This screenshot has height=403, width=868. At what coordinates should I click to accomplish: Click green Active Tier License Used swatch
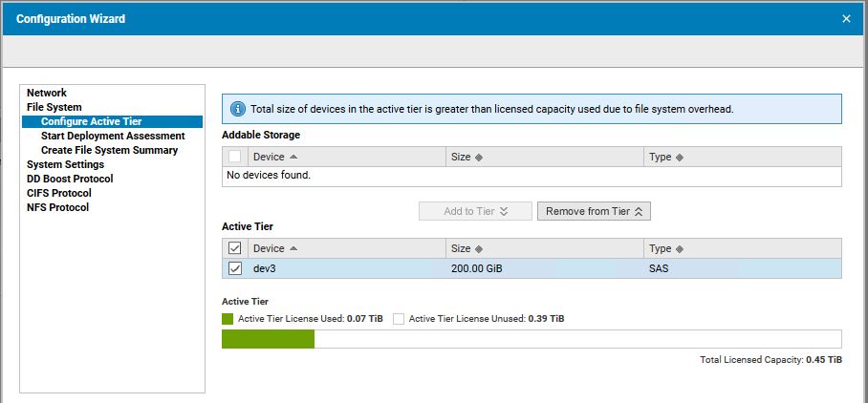[228, 319]
